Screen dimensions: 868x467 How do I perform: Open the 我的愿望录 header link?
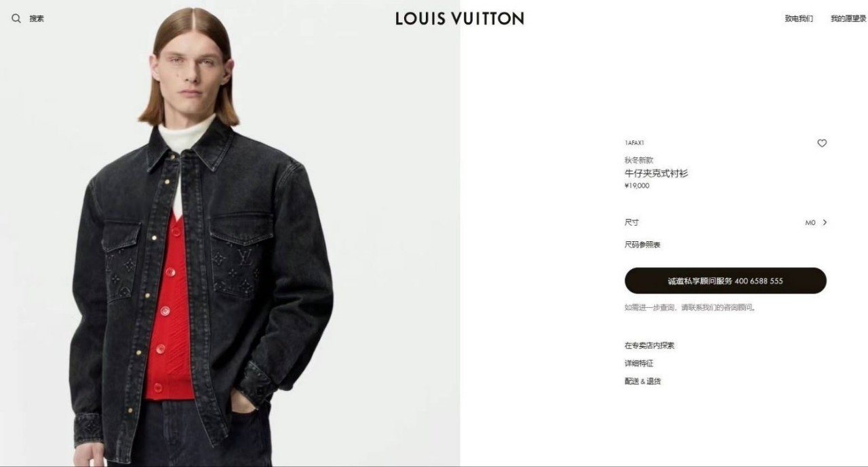click(848, 19)
